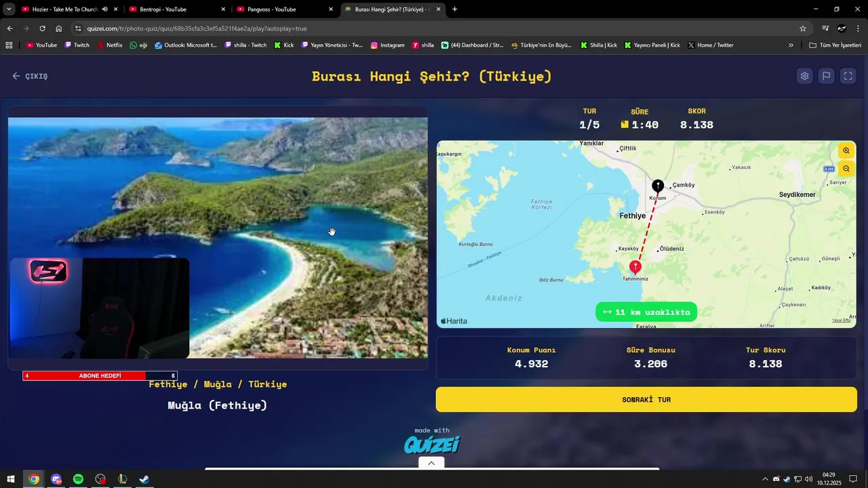Select the Burası Hangi Şehir tab
The width and height of the screenshot is (868, 488).
pos(392,9)
